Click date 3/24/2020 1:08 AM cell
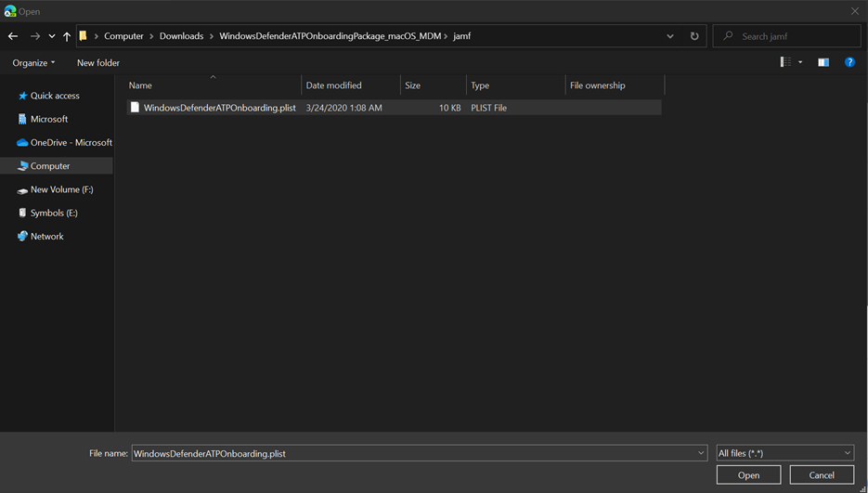 coord(343,108)
